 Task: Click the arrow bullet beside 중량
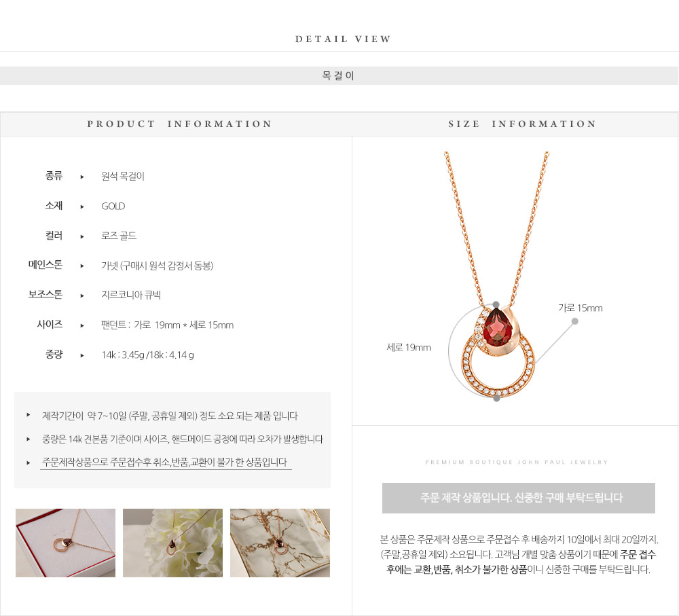(x=82, y=355)
